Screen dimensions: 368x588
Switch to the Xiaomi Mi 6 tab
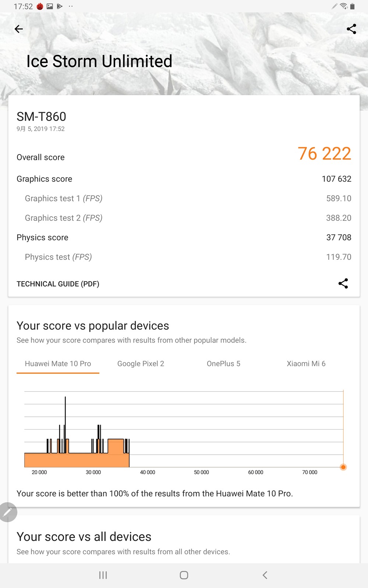click(x=306, y=363)
